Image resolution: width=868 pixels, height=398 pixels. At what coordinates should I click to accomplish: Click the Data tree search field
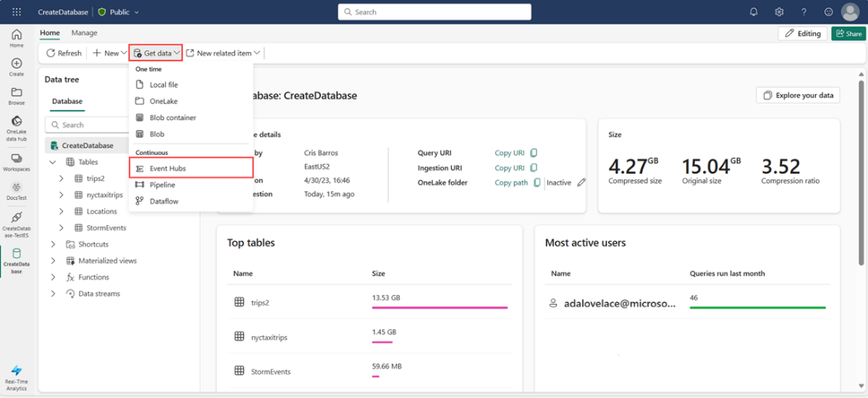click(x=87, y=125)
